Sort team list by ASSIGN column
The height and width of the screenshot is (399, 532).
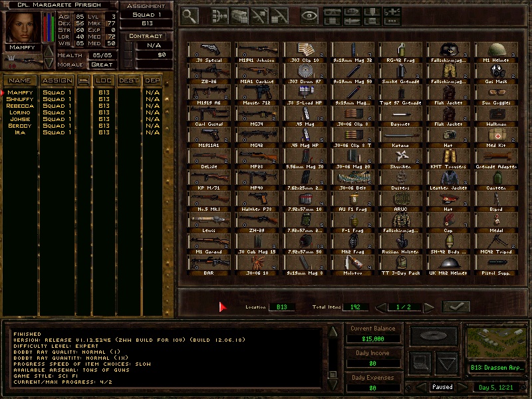click(x=57, y=80)
